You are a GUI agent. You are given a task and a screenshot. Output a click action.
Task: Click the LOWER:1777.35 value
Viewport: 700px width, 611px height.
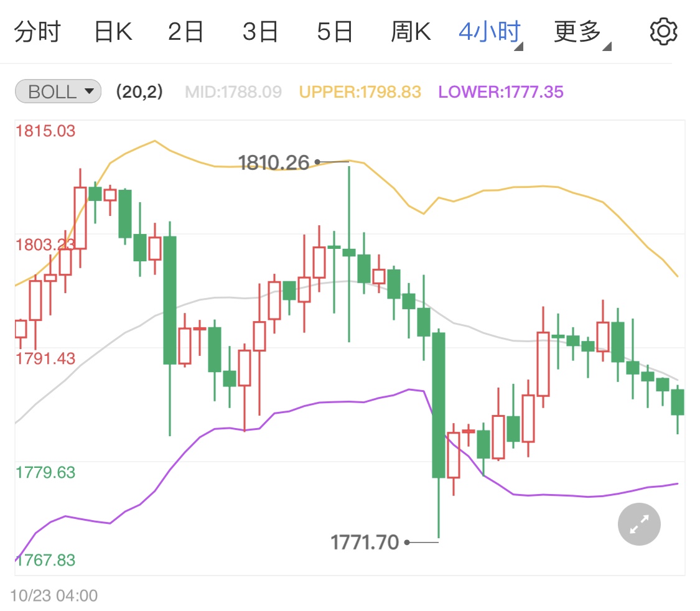point(500,92)
